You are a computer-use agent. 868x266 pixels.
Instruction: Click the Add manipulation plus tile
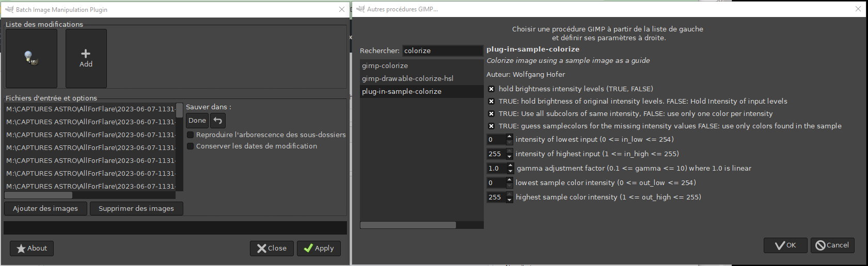pyautogui.click(x=86, y=58)
